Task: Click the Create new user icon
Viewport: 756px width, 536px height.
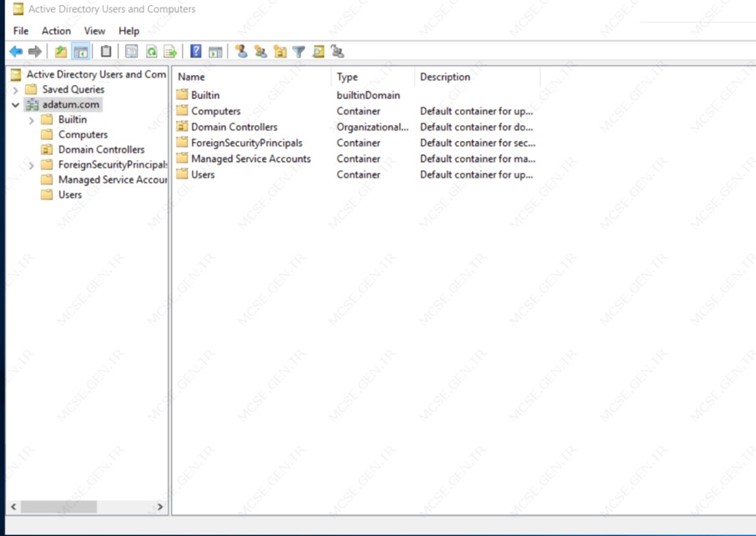Action: 242,51
